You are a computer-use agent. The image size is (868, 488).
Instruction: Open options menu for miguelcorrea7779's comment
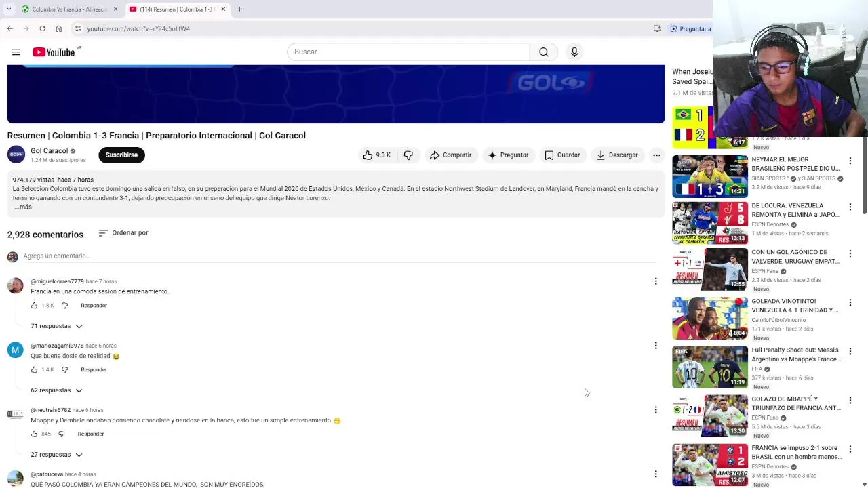(x=655, y=281)
